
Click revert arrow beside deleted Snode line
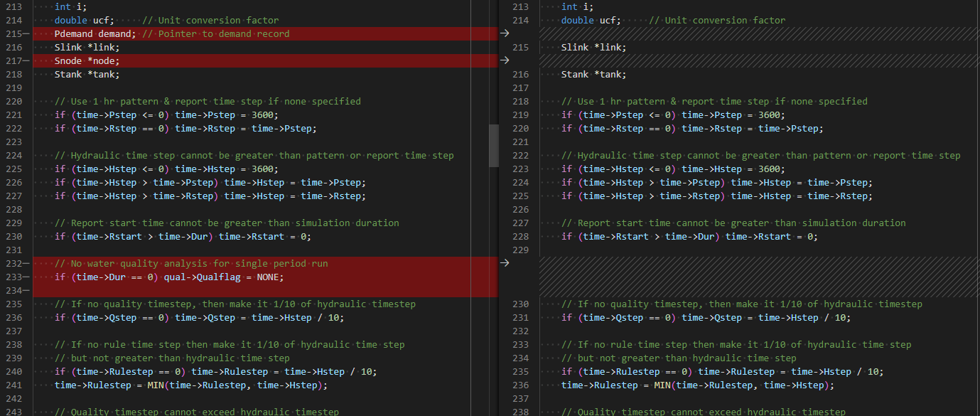coord(505,60)
